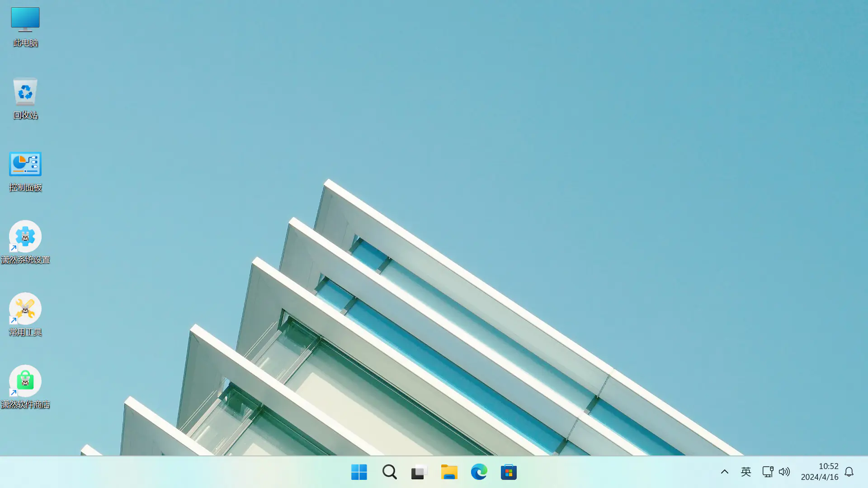
Task: Toggle the 英 input method indicator
Action: 746,472
